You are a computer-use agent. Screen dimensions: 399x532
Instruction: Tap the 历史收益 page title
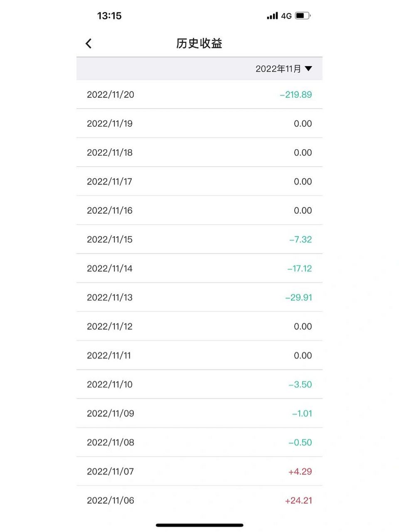click(199, 43)
